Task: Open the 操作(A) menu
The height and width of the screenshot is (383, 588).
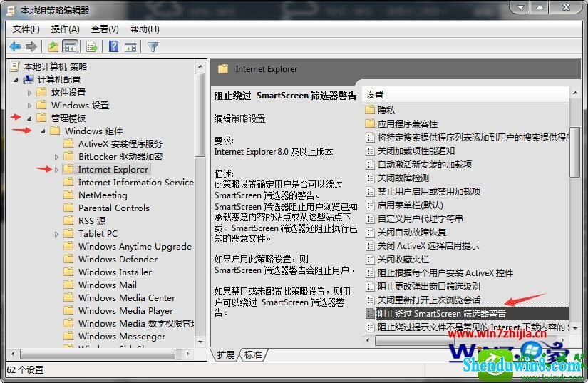Action: click(66, 29)
